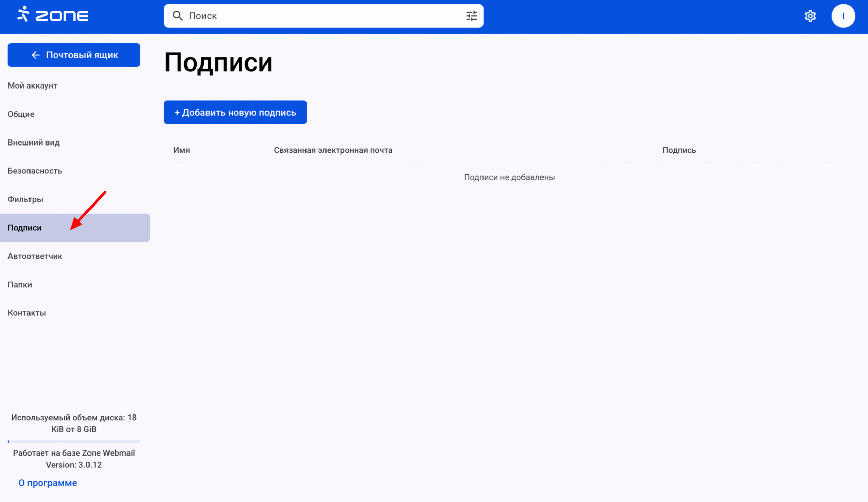Open Мой аккаунт settings section
The height and width of the screenshot is (502, 868).
32,85
